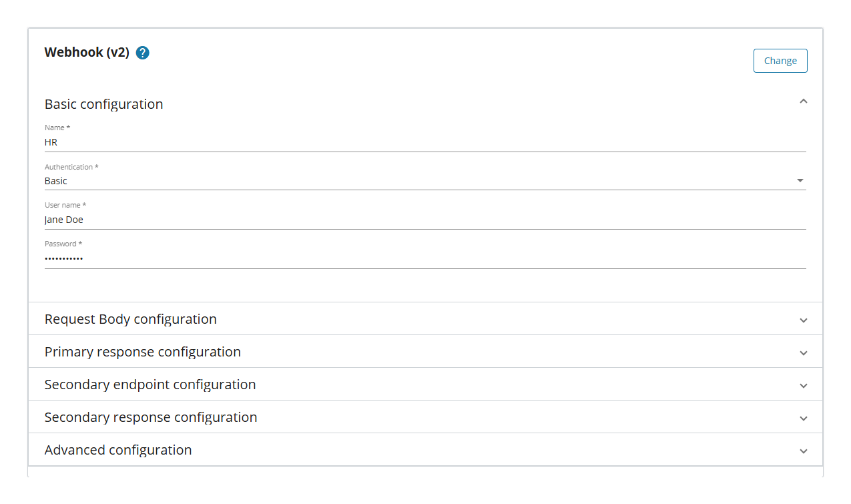Open the Webhook (v2) help tooltip
This screenshot has height=504, width=851.
pyautogui.click(x=142, y=52)
